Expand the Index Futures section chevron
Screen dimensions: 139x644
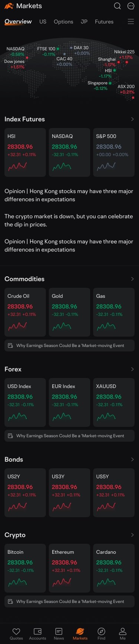point(132,119)
